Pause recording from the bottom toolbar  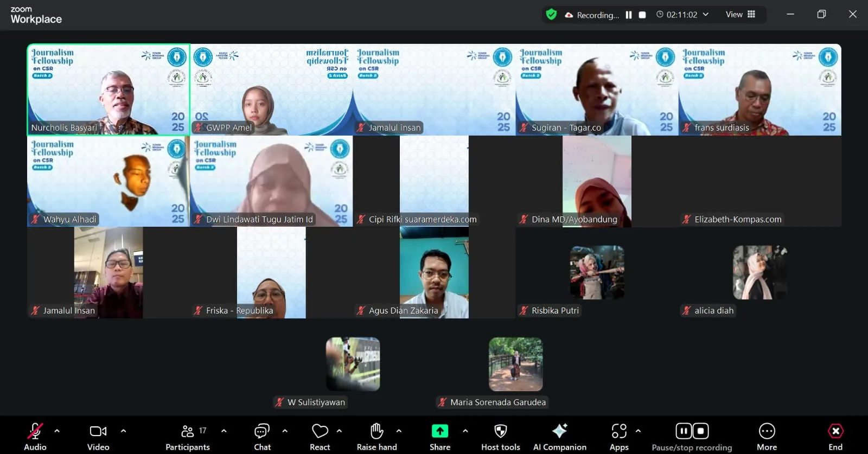tap(684, 431)
